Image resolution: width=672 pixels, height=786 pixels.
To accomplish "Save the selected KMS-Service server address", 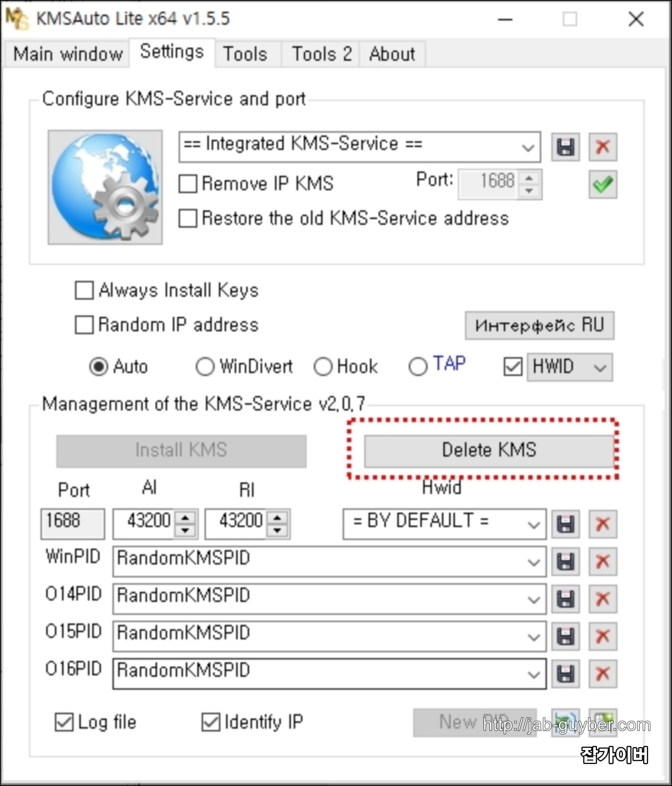I will click(565, 147).
